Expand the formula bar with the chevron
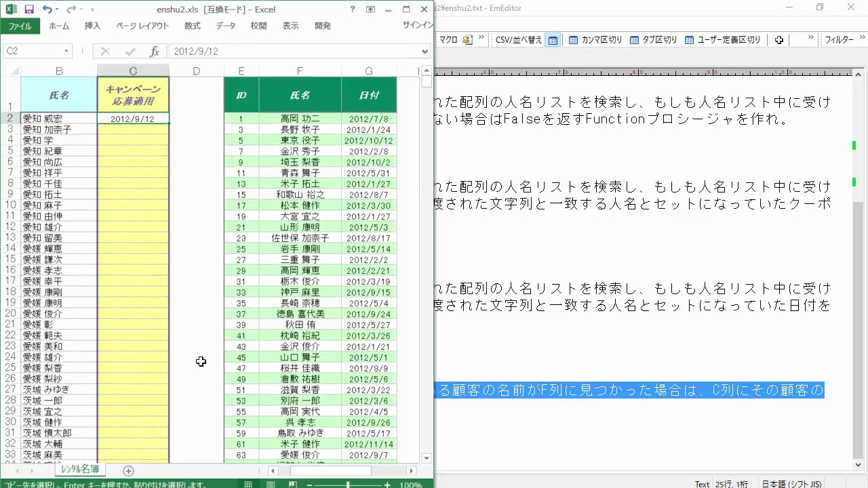This screenshot has width=868, height=488. click(x=425, y=52)
